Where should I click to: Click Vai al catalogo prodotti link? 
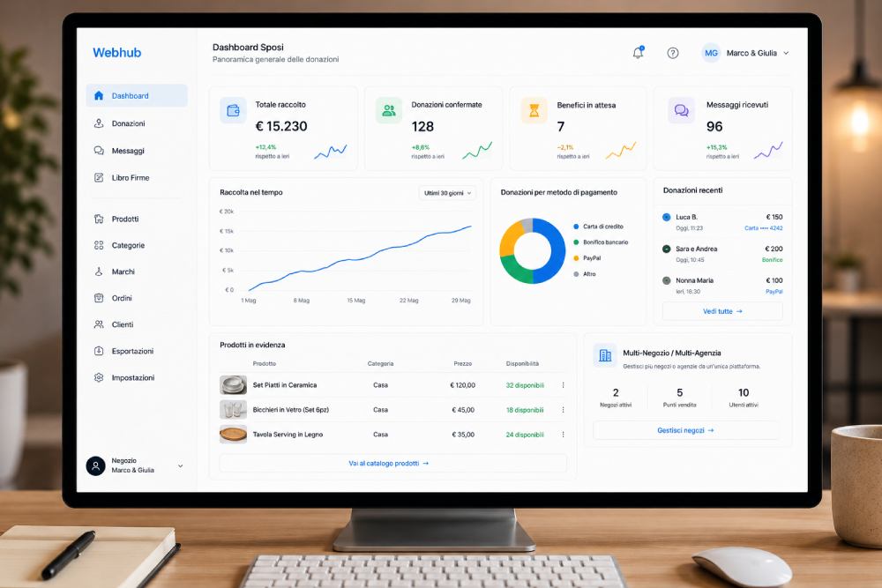[392, 463]
